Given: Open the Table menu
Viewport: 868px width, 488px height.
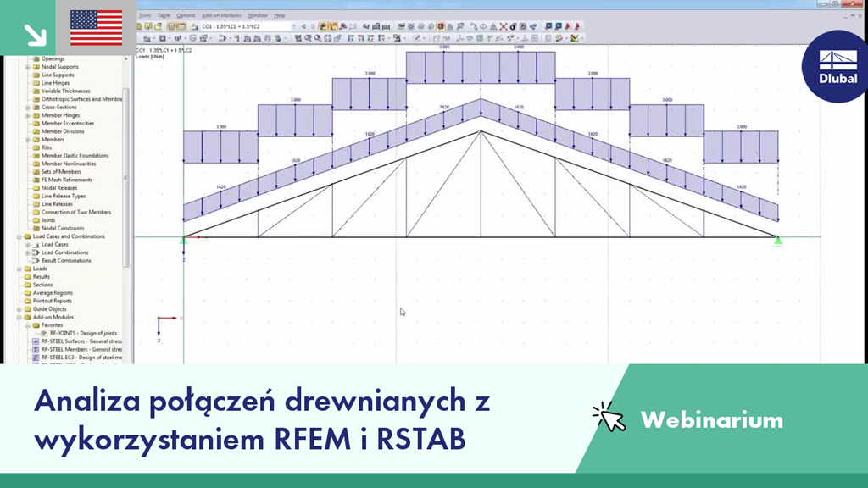Looking at the screenshot, I should tap(164, 15).
